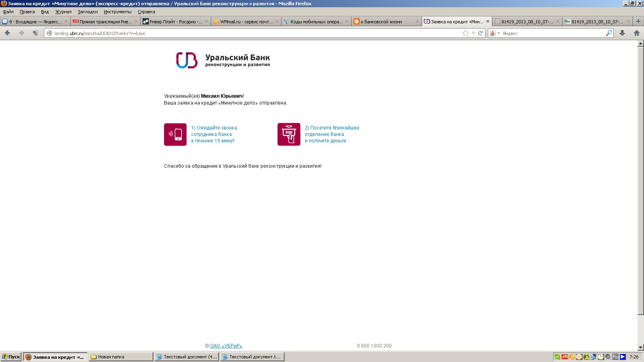The image size is (644, 362).
Task: Click the browser Back arrow button
Action: pyautogui.click(x=7, y=33)
